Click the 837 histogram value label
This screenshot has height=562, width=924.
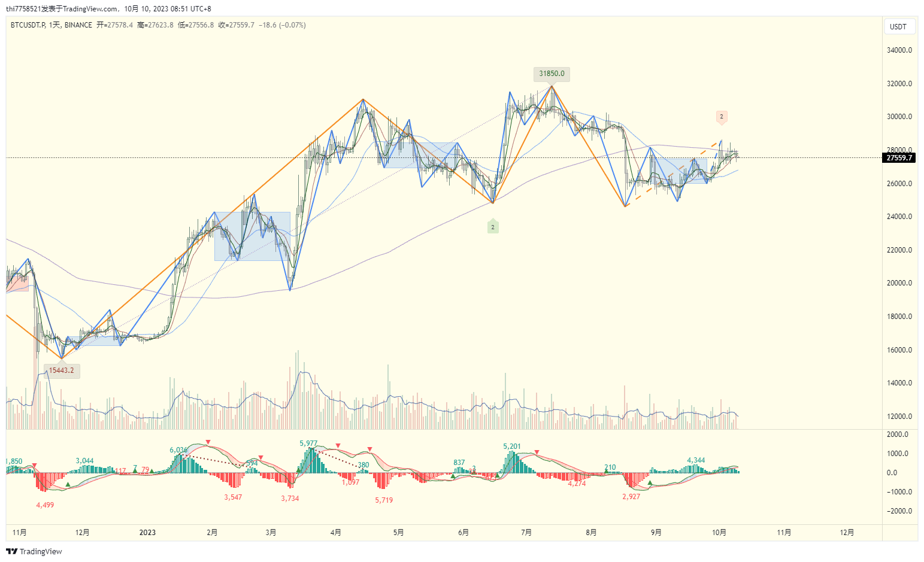click(459, 463)
